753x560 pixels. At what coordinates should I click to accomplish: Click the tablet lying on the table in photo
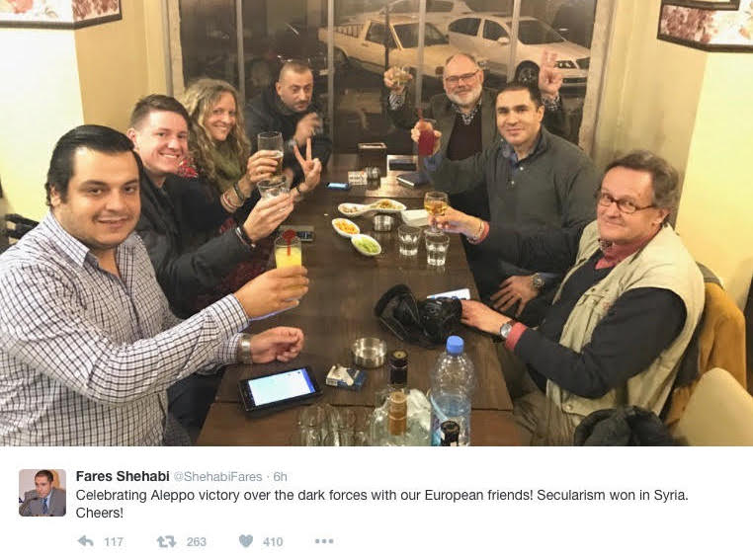click(281, 388)
